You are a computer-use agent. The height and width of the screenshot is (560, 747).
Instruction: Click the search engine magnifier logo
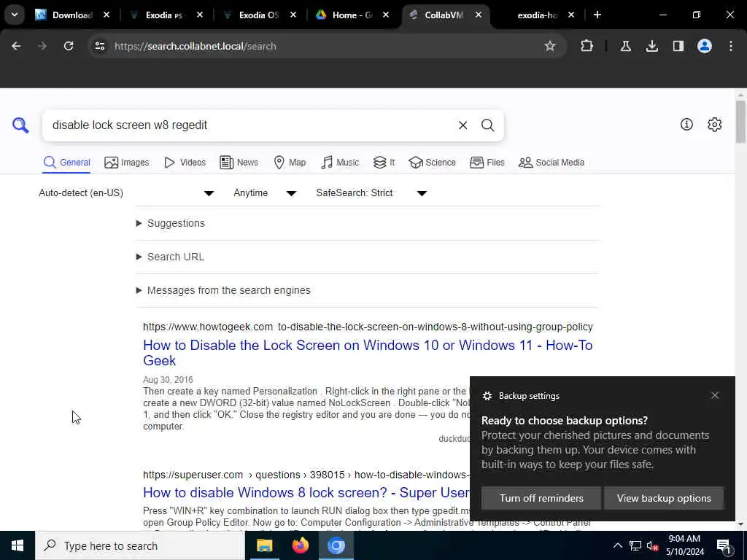(20, 125)
